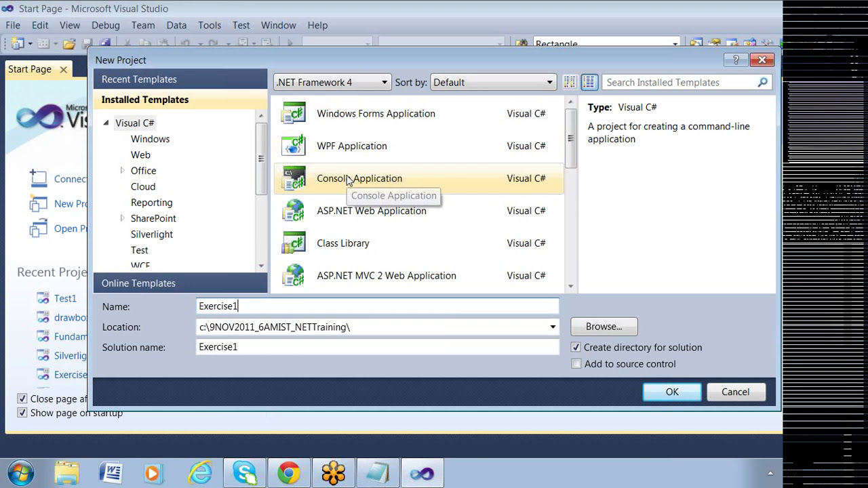This screenshot has height=488, width=868.
Task: Choose the ASP.NET Web Application icon
Action: pyautogui.click(x=294, y=211)
